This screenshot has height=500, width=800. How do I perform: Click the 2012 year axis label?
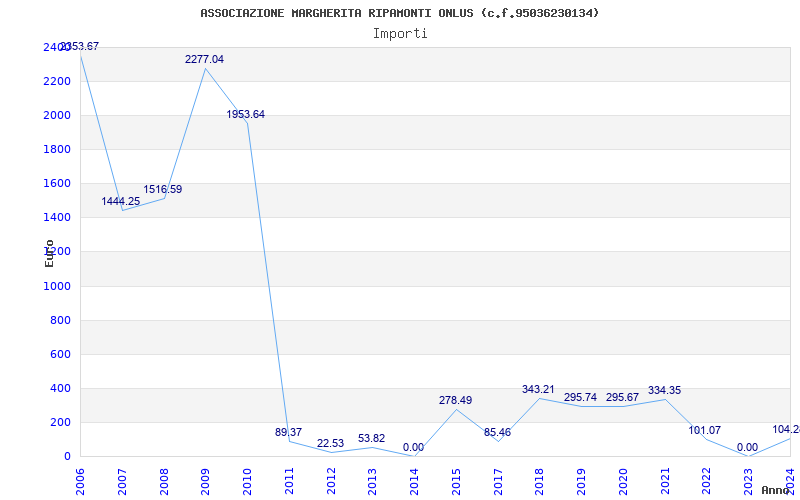[331, 482]
